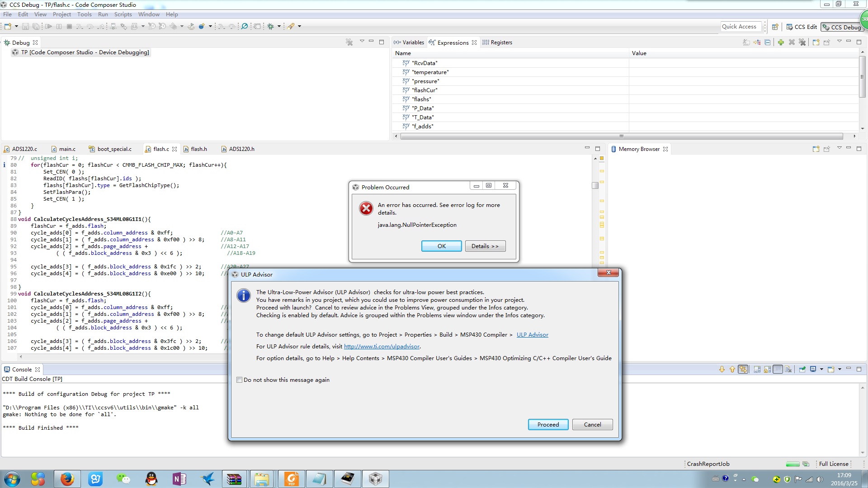Open the Scripts menu
Viewport: 868px width, 488px height.
click(x=123, y=14)
